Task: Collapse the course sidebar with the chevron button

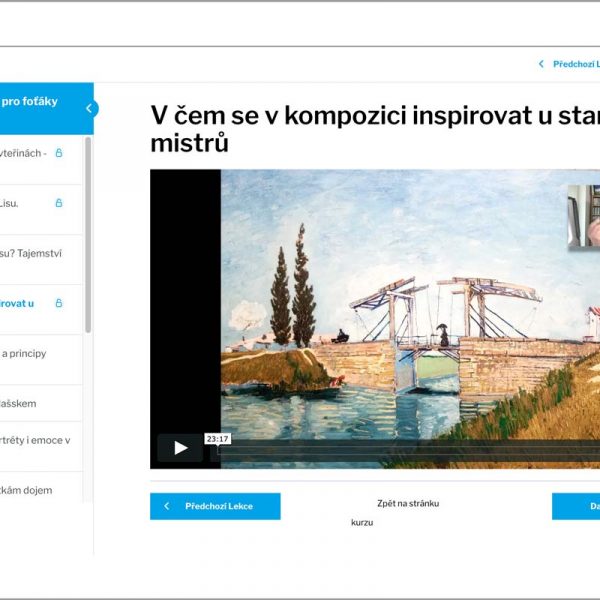Action: click(x=90, y=109)
